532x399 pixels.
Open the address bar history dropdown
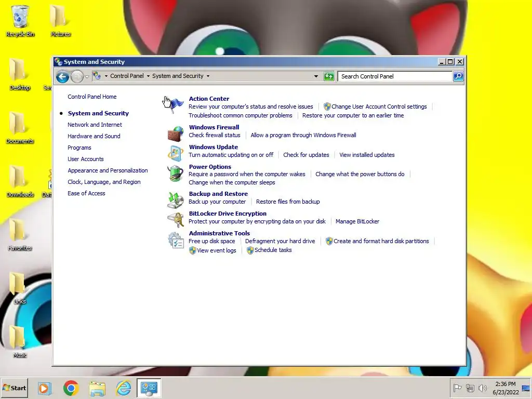pos(316,76)
